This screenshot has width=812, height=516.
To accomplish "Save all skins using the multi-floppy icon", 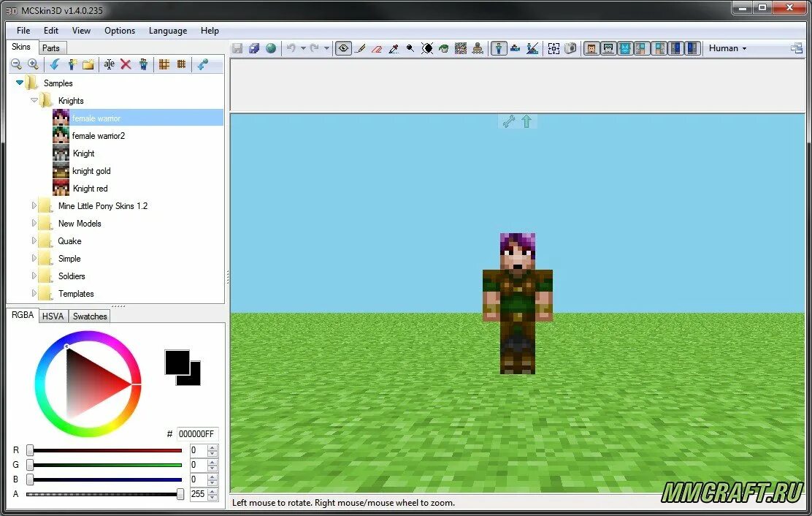I will click(x=254, y=48).
